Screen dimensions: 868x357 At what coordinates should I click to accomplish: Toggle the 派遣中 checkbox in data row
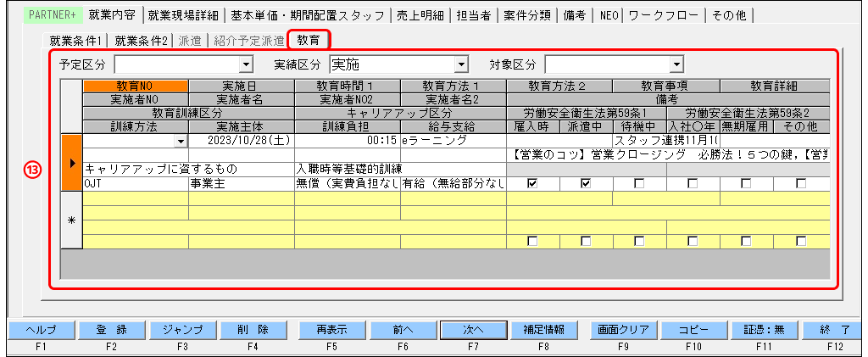point(587,184)
